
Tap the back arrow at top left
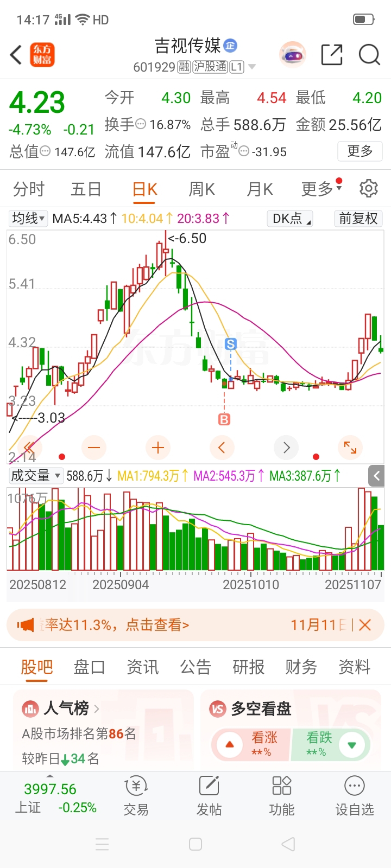pyautogui.click(x=16, y=55)
